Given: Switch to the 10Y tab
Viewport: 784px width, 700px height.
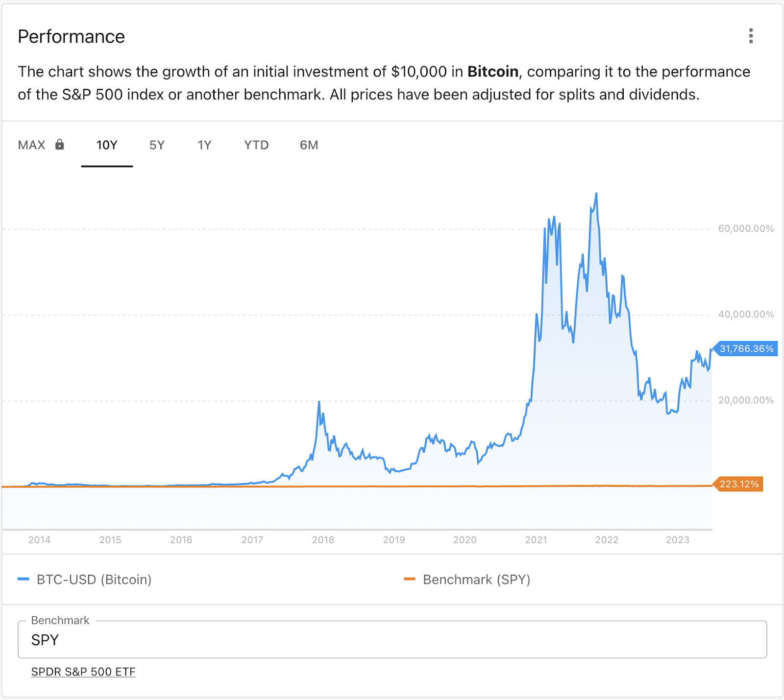Looking at the screenshot, I should 107,145.
